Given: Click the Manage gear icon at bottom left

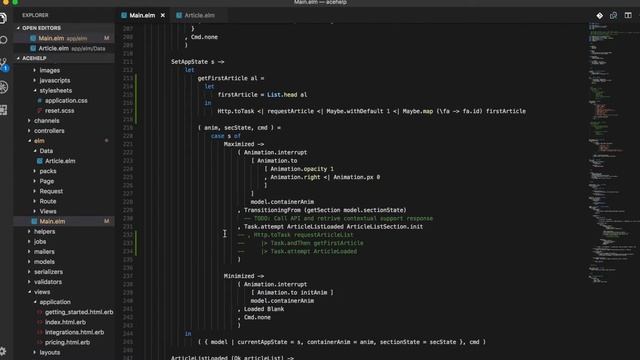Looking at the screenshot, I should (x=3, y=351).
